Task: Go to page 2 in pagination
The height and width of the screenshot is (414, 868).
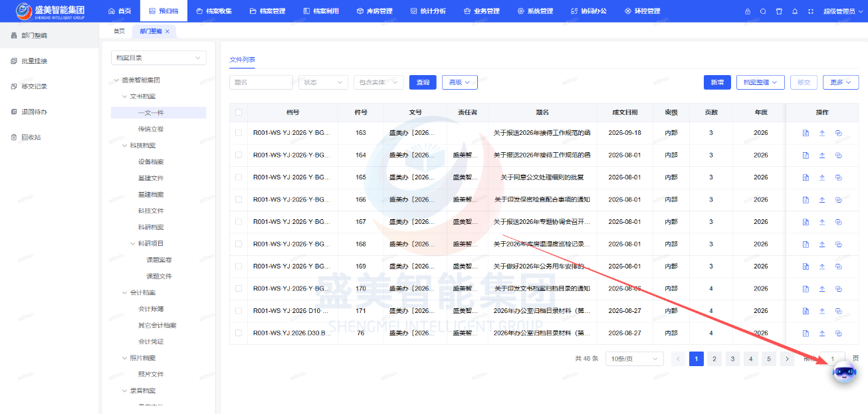Action: coord(714,359)
